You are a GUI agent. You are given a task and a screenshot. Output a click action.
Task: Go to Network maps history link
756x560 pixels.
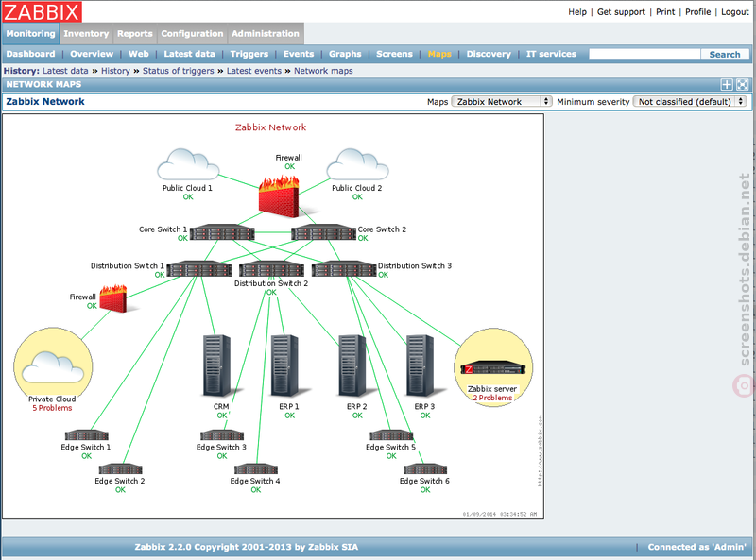point(323,71)
